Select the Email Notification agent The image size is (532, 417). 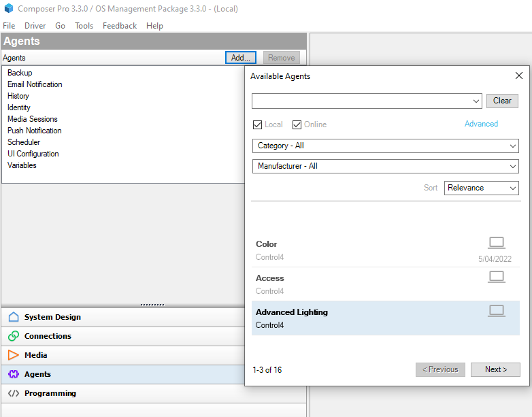(35, 84)
